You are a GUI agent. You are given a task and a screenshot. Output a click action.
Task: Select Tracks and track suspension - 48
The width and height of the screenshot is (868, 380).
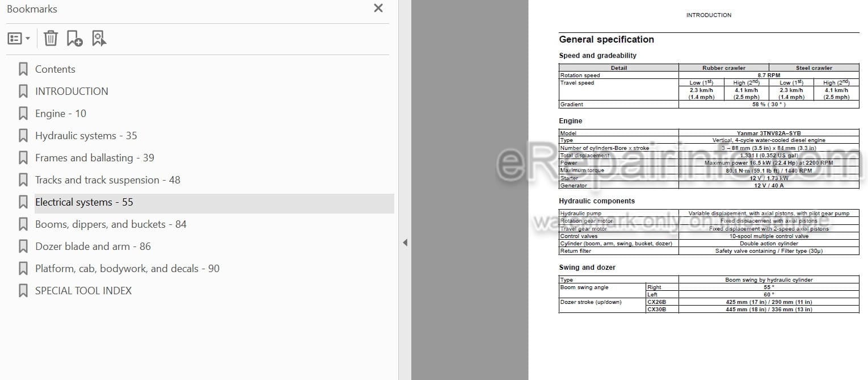coord(108,180)
